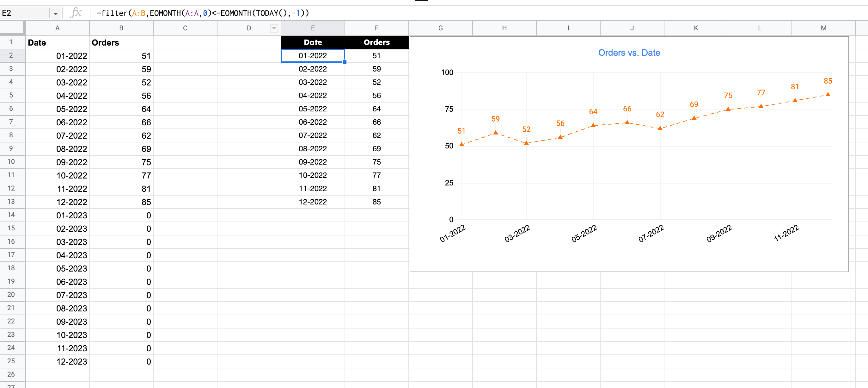Open the column D dropdown arrow

274,28
